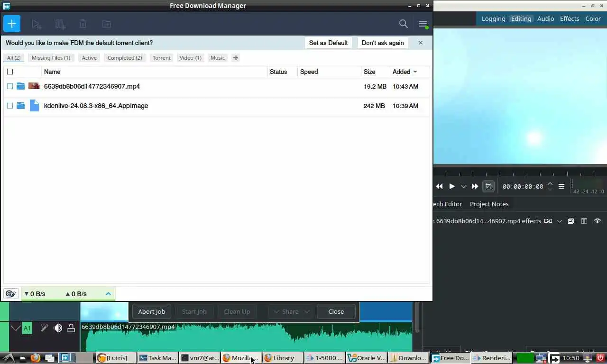Sort downloads by Name column
607x364 pixels.
[x=52, y=72]
